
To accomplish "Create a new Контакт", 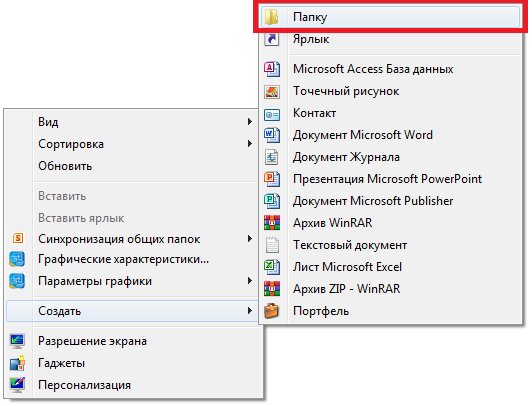I will 391,113.
